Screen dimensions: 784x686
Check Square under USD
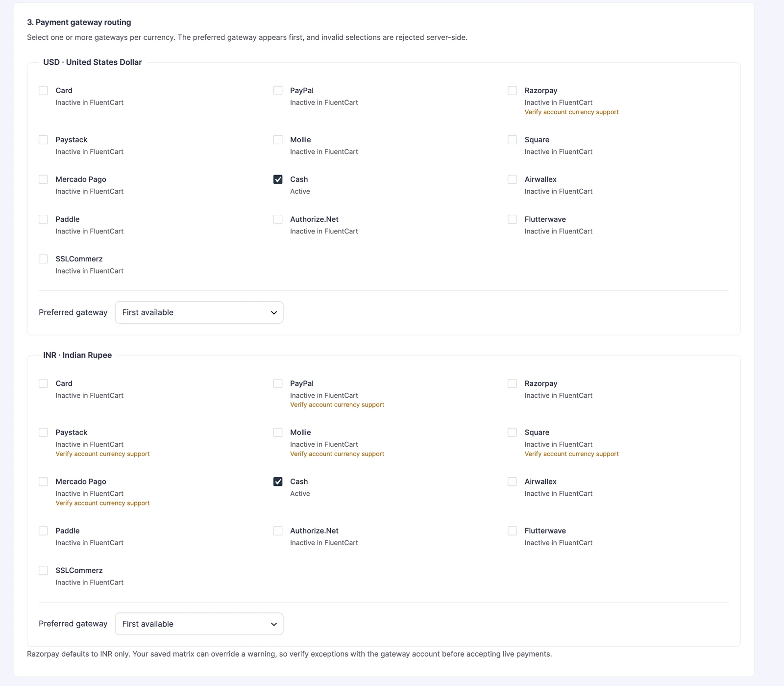[512, 140]
